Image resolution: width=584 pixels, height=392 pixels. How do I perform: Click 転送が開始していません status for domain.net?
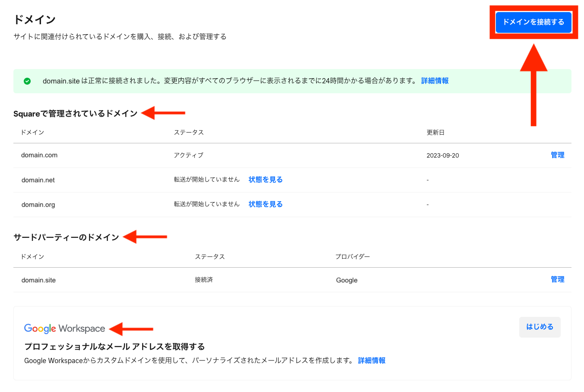click(206, 180)
